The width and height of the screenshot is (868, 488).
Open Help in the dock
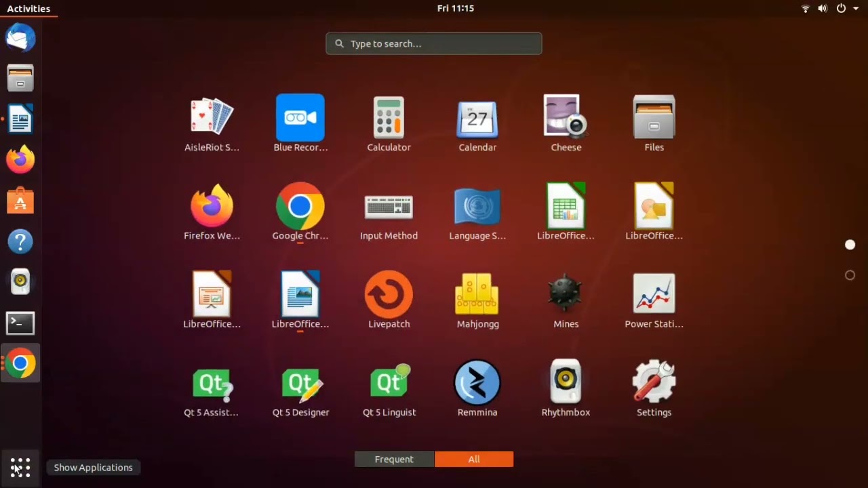tap(20, 241)
